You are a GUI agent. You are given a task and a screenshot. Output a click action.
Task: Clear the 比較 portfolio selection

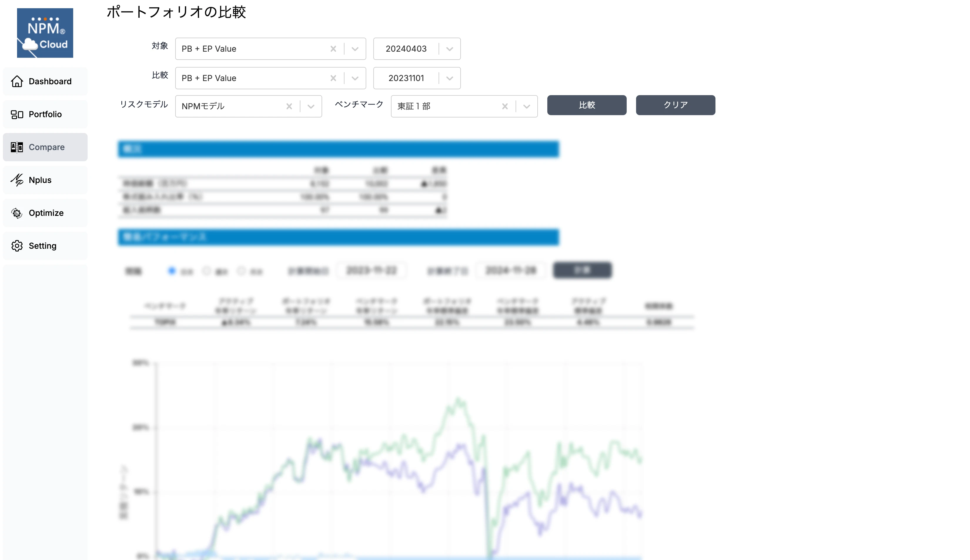(333, 78)
